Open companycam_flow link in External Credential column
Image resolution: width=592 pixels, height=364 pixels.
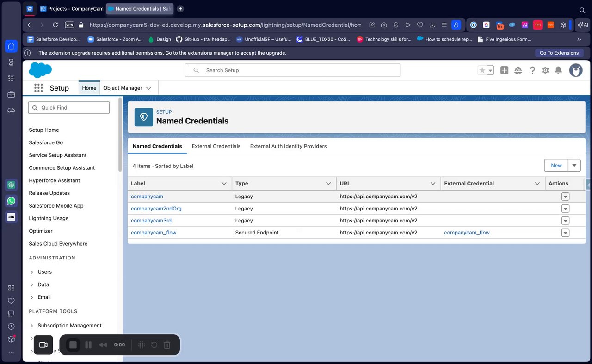pos(467,233)
